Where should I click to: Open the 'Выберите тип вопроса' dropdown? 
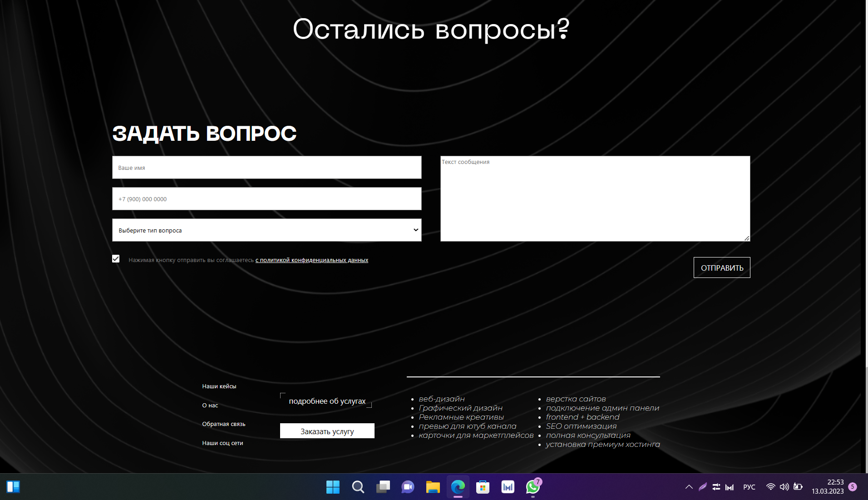click(x=266, y=230)
